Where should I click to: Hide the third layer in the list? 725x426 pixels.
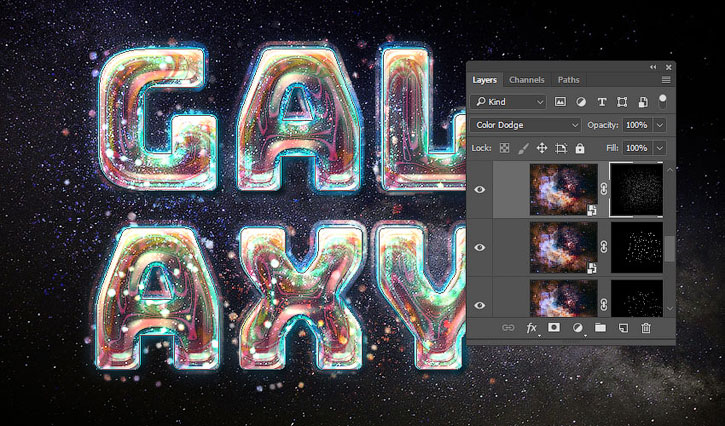point(480,305)
